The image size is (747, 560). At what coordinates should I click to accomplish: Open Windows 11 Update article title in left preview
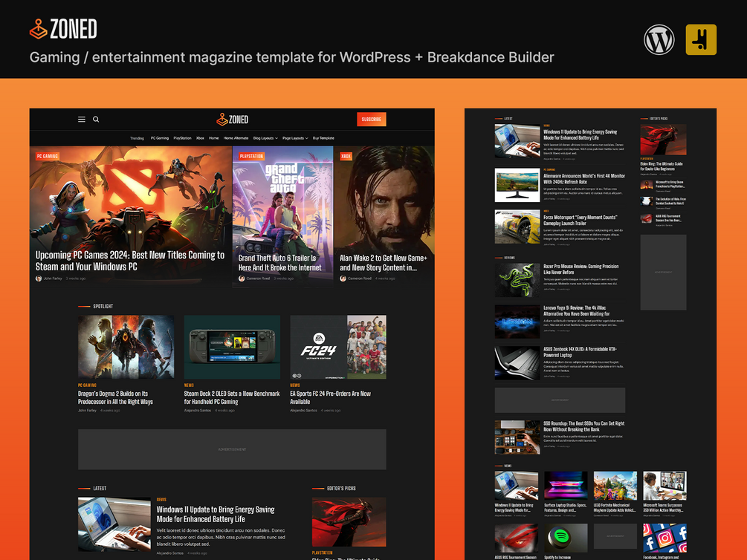[x=216, y=514]
